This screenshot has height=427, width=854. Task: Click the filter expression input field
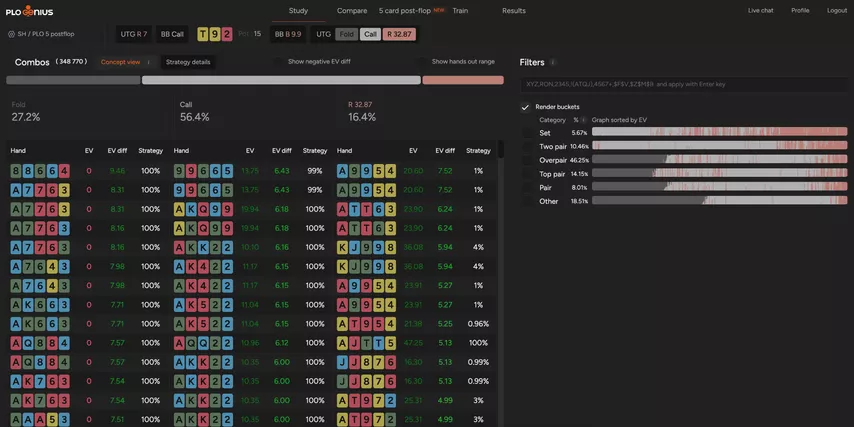(x=684, y=84)
